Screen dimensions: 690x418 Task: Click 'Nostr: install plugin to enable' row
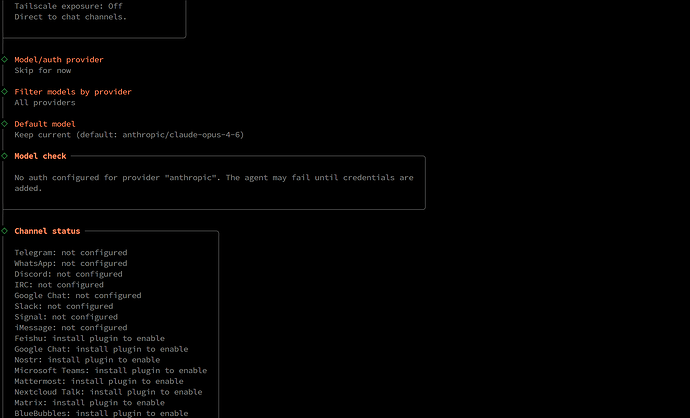(x=87, y=360)
